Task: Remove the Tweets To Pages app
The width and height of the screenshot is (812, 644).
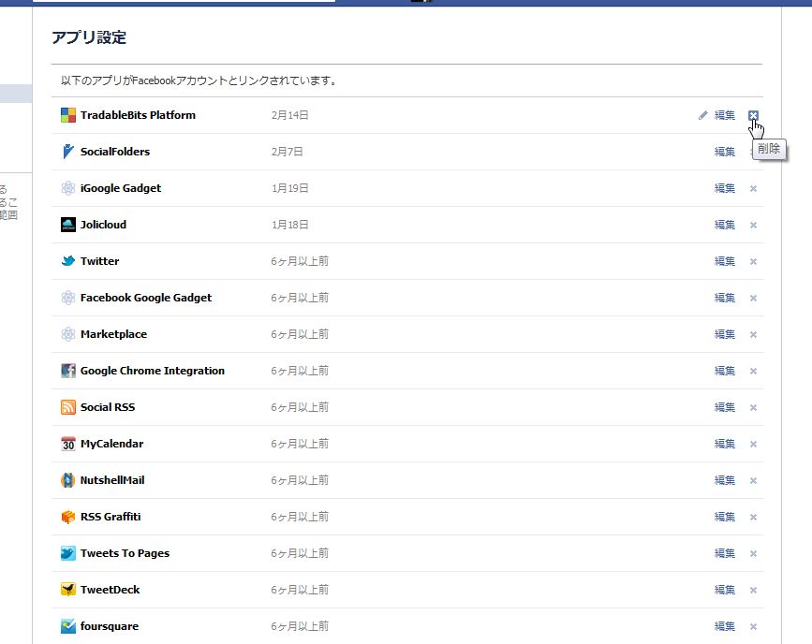Action: (x=754, y=553)
